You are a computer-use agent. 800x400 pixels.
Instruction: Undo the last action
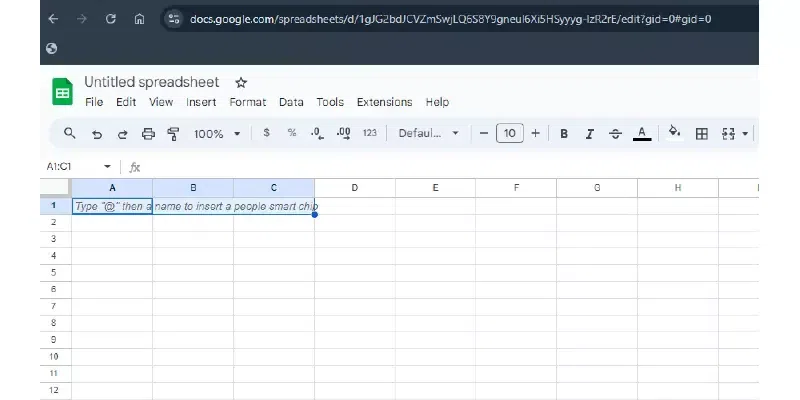pos(96,134)
